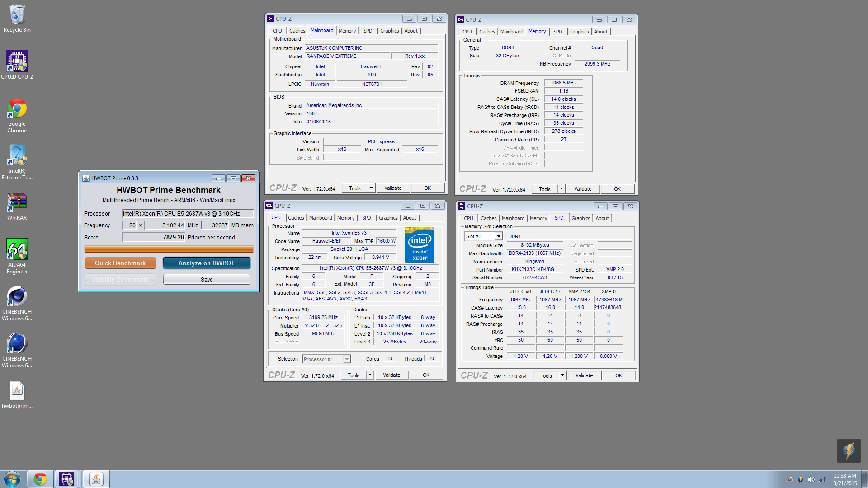Click Validate in the SPD CPU-Z window
This screenshot has width=868, height=488.
584,375
